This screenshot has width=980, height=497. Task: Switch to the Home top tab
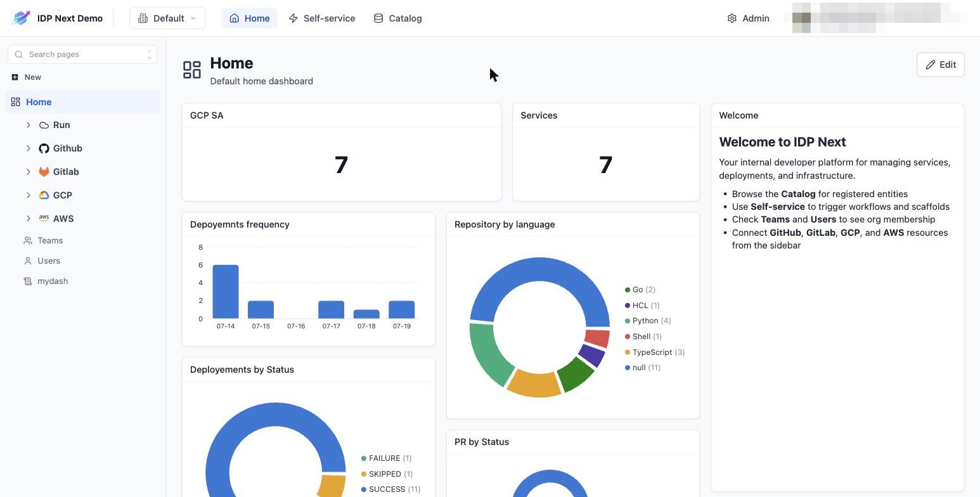pos(249,18)
